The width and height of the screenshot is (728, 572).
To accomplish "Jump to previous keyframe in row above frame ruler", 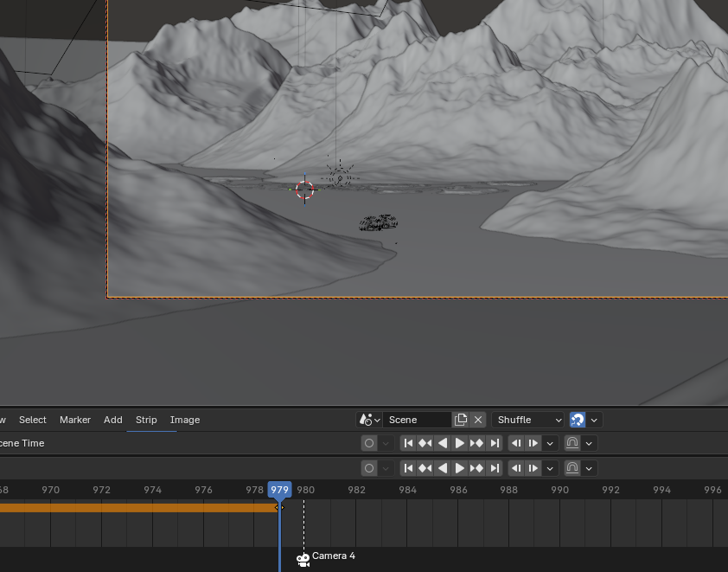I will tap(425, 468).
